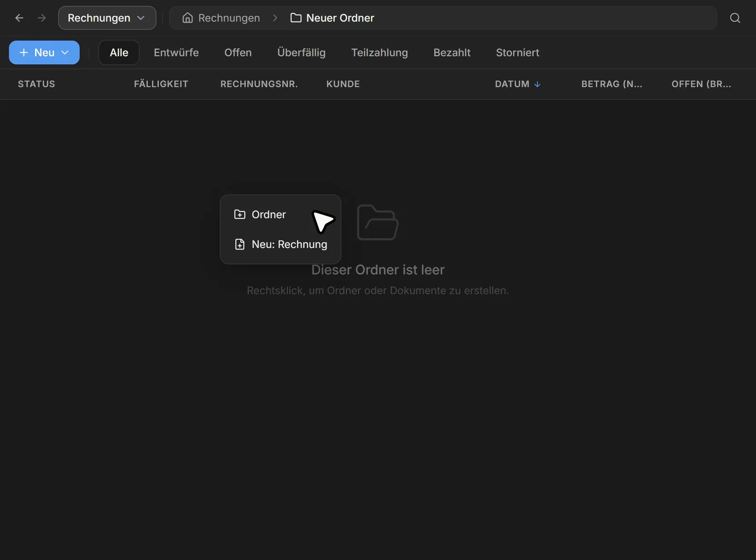Open the search magnifier icon
Viewport: 756px width, 560px height.
pos(735,18)
